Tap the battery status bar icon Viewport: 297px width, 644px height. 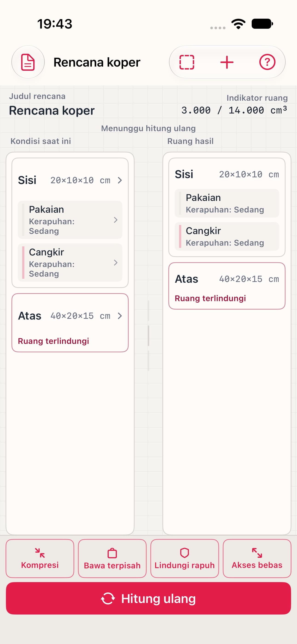tap(262, 24)
